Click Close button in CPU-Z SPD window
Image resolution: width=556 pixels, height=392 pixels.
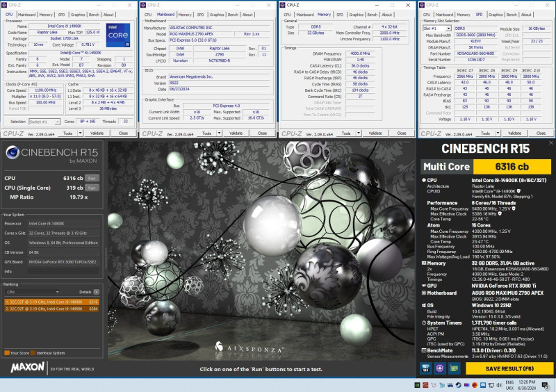pos(541,133)
